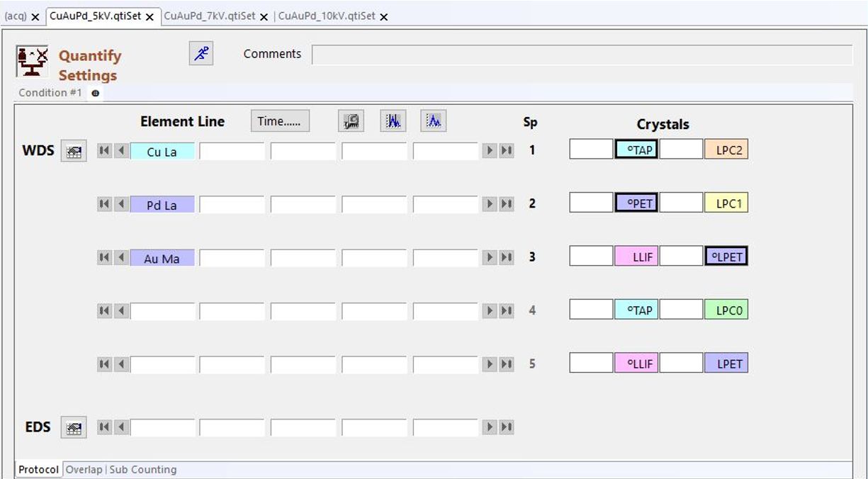Image resolution: width=868 pixels, height=479 pixels.
Task: Jump to last element in Au Ma row
Action: [507, 257]
